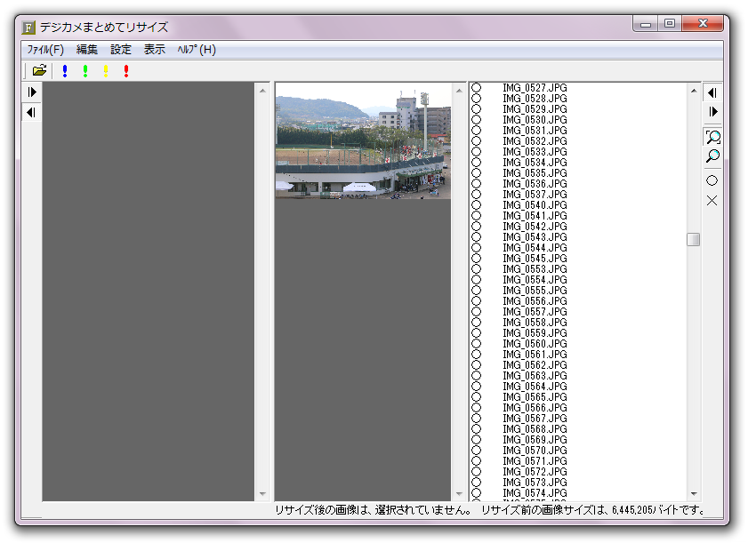756x551 pixels.
Task: Toggle circle marker for IMG_0573.JPG
Action: [477, 482]
